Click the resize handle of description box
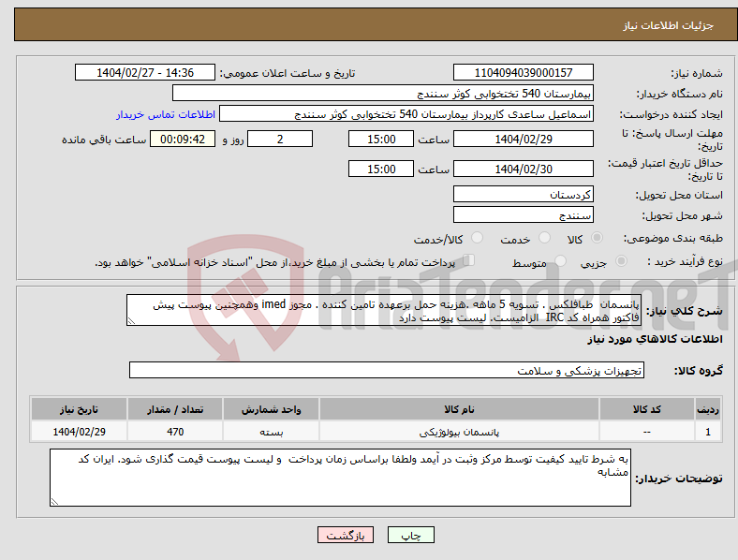This screenshot has height=560, width=738. coord(131,321)
